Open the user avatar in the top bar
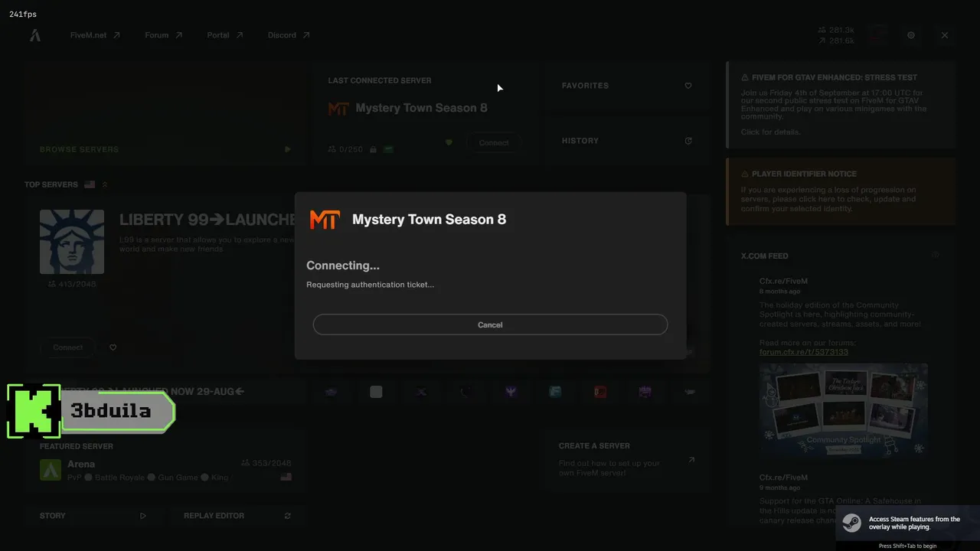This screenshot has height=551, width=980. point(877,34)
